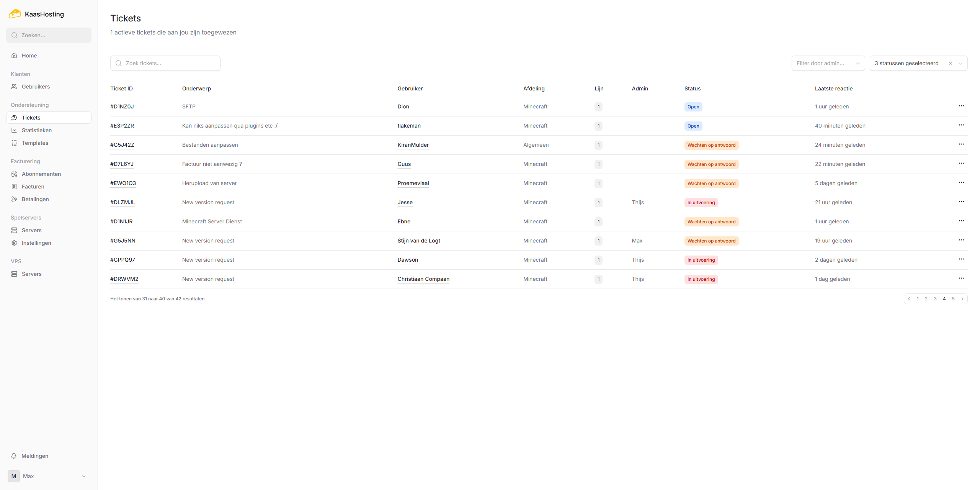The image size is (980, 490).
Task: Click the sidebar Zoeken search box
Action: (x=49, y=35)
